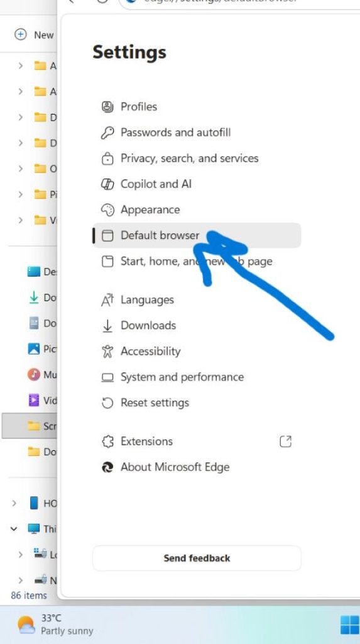Screen dimensions: 360x644
Task: Click the circular arrow beside Reset settings
Action: [107, 403]
